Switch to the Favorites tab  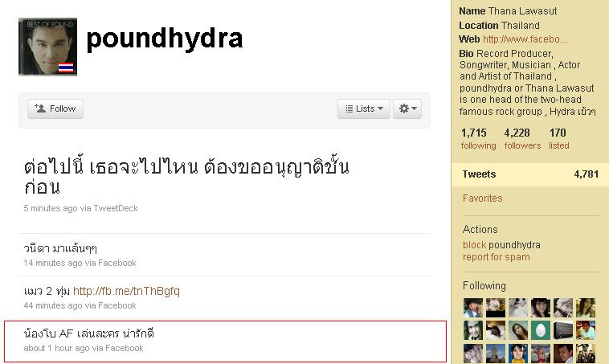[x=482, y=198]
